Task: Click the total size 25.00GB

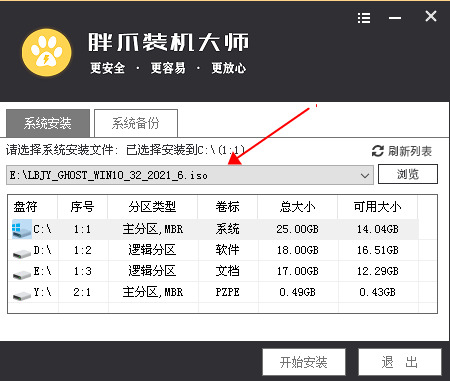Action: point(297,229)
